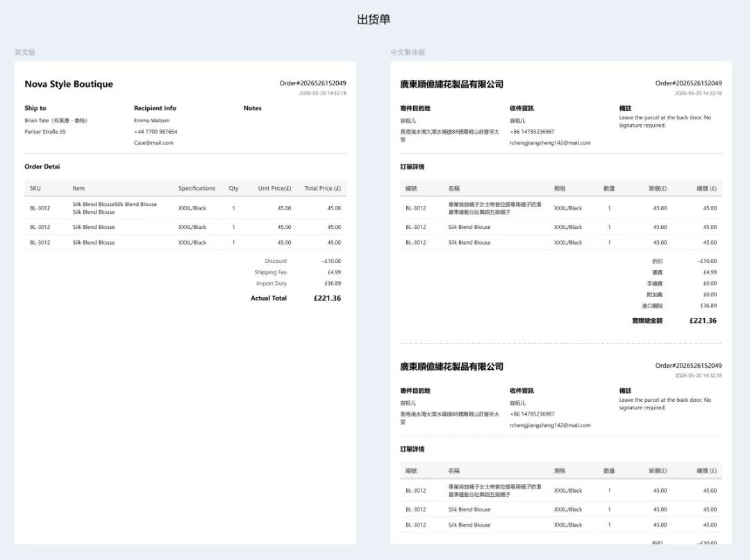This screenshot has height=560, width=750.
Task: Click the 規格 header in the second Chinese slip
Action: tap(560, 470)
